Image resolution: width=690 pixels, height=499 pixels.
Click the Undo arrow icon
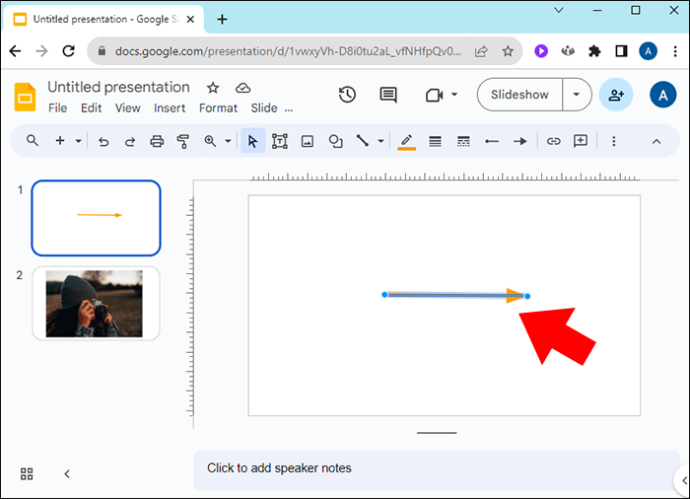tap(103, 141)
